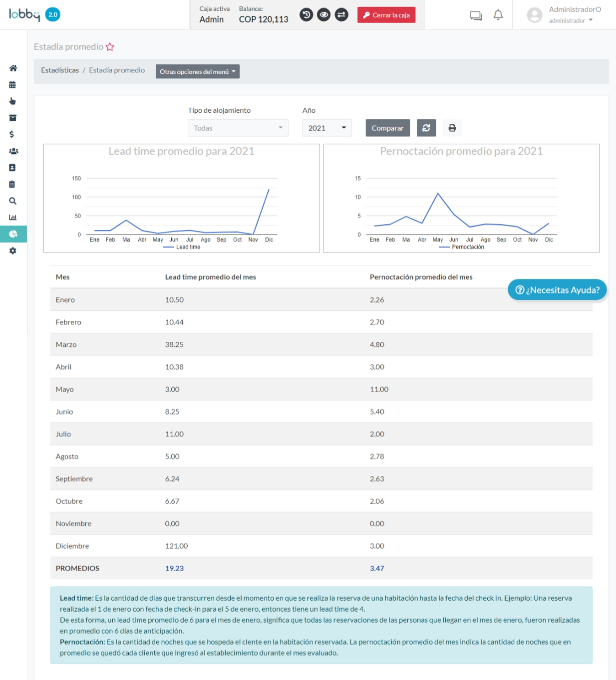Click the user avatar icon
This screenshot has height=680, width=616.
535,15
